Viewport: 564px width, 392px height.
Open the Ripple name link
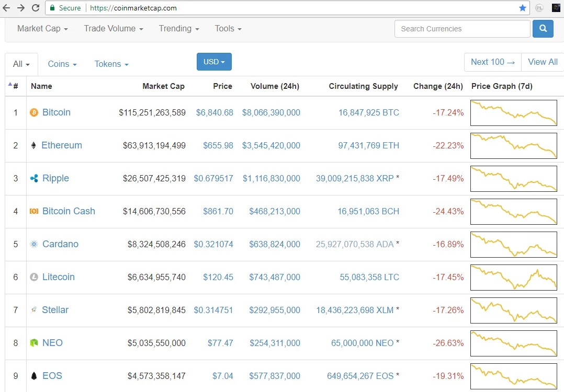tap(55, 179)
